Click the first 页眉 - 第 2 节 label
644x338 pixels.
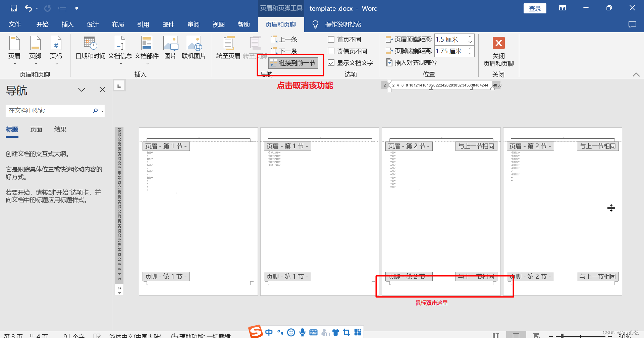point(409,146)
